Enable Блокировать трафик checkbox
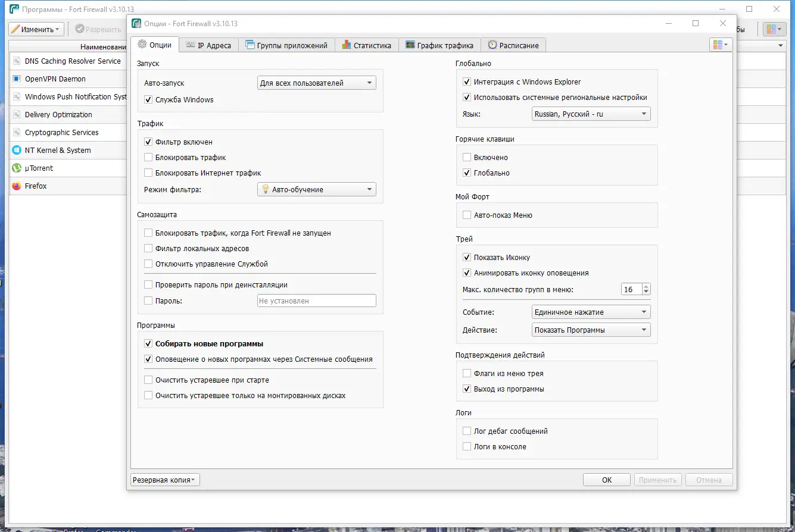This screenshot has width=795, height=532. (148, 158)
